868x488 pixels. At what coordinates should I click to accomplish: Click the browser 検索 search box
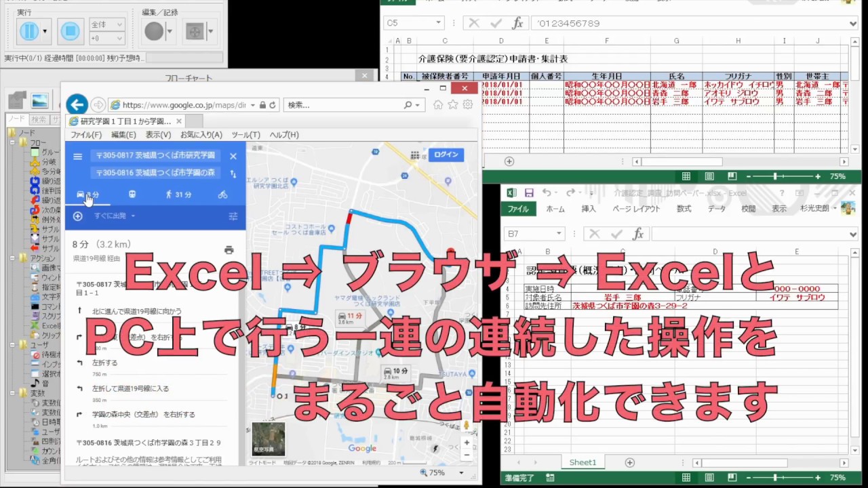click(342, 105)
